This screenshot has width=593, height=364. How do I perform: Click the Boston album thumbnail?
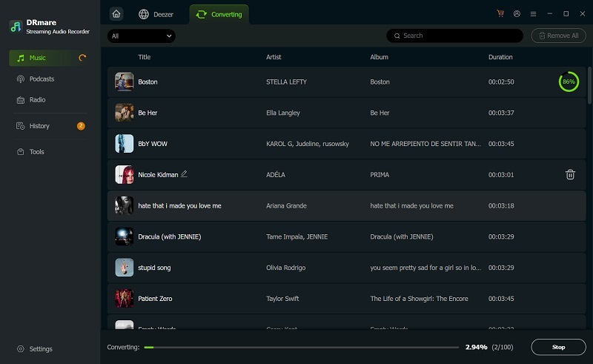(124, 82)
